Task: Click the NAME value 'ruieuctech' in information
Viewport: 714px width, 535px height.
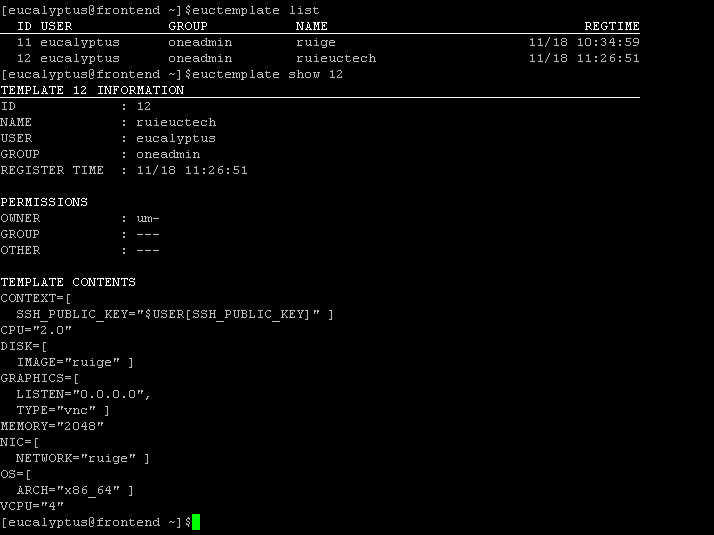Action: click(x=176, y=122)
